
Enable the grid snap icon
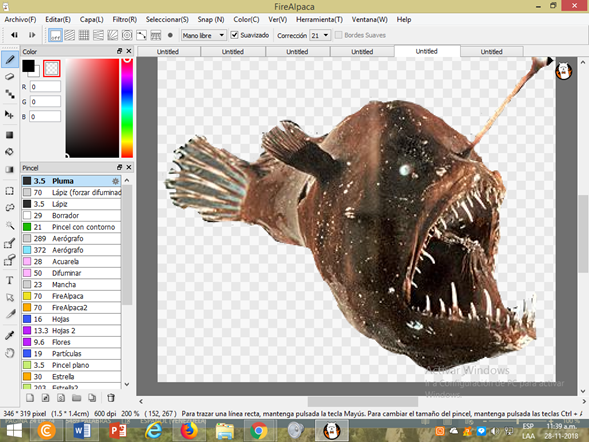click(x=84, y=35)
